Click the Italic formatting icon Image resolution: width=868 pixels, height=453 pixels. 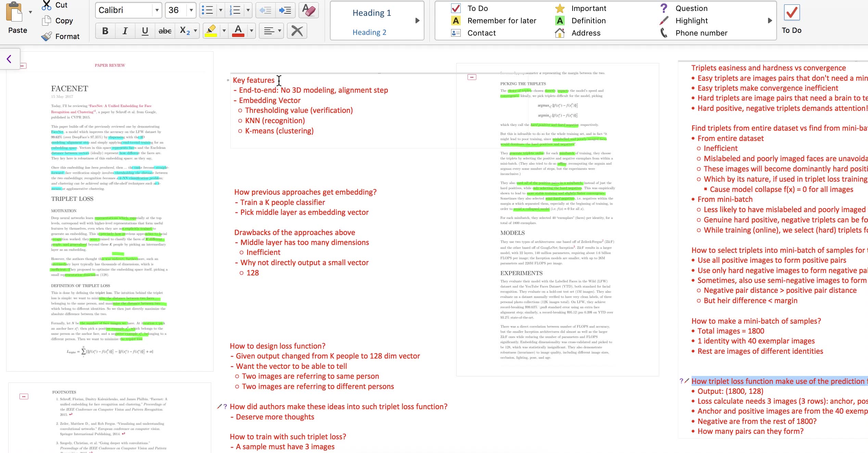[x=125, y=31]
